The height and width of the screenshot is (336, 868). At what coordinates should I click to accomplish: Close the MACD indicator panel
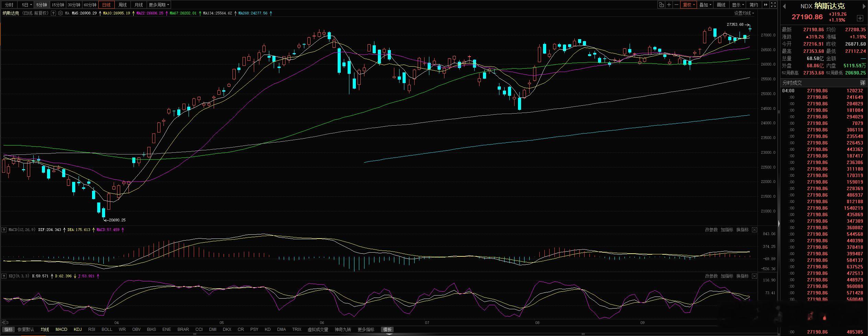coord(754,230)
